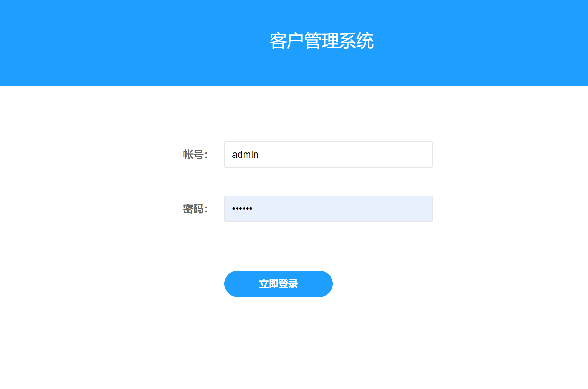
Task: Activate the password field beside 密码 label
Action: pyautogui.click(x=328, y=209)
